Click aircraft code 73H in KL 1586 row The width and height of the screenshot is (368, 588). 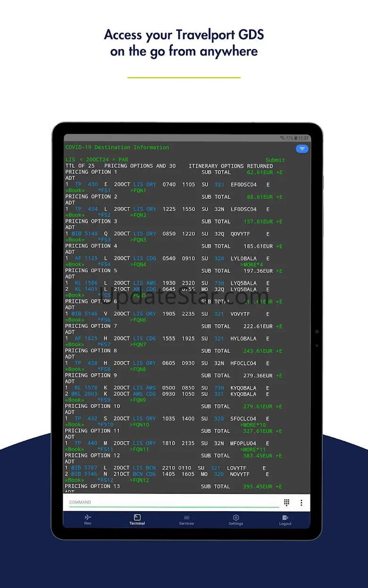219,283
